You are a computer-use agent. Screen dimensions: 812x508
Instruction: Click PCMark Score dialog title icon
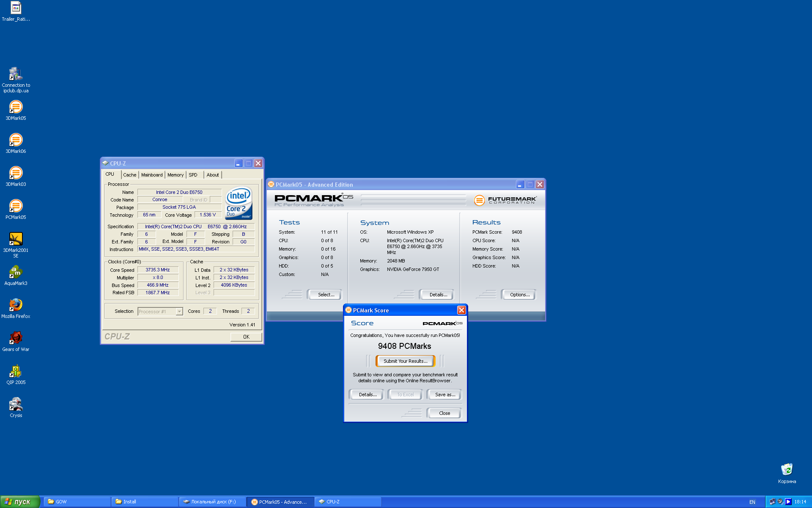[348, 310]
